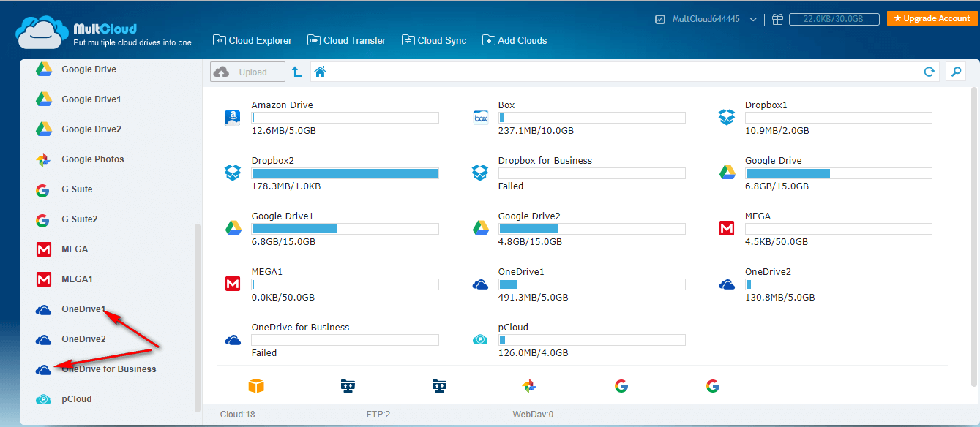Screen dimensions: 980x427
Task: Click the home icon in the path bar
Action: pyautogui.click(x=320, y=72)
